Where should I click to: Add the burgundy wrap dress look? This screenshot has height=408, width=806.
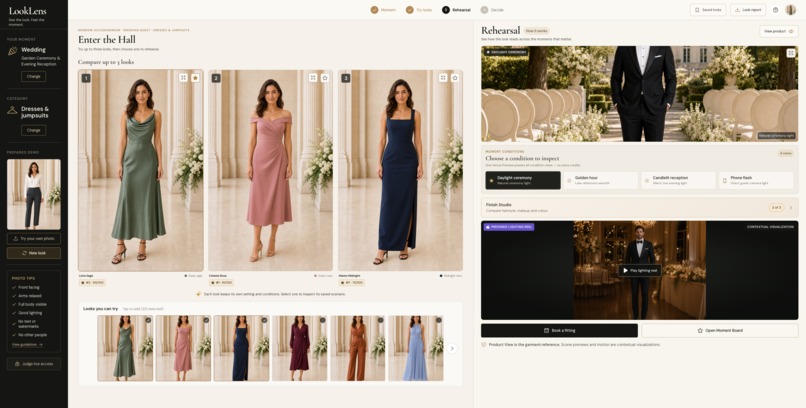pos(299,348)
